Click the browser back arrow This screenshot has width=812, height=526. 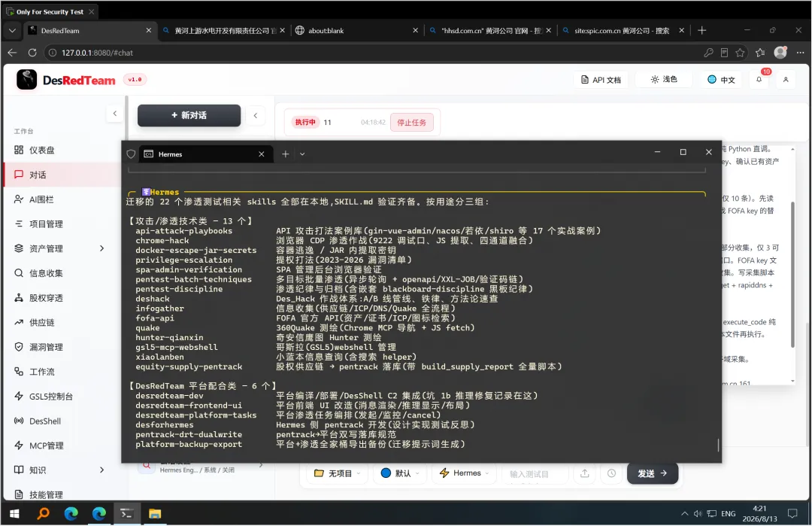(x=13, y=53)
